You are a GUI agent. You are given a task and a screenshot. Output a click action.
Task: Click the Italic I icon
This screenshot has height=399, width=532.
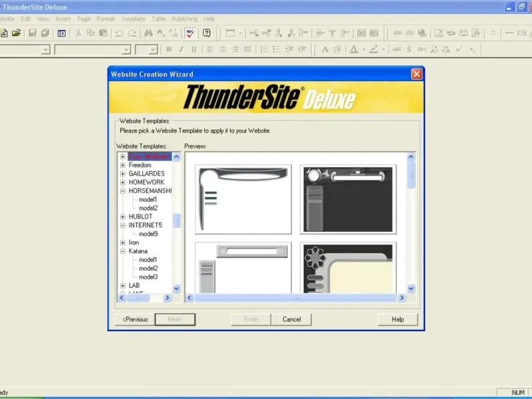[x=182, y=49]
